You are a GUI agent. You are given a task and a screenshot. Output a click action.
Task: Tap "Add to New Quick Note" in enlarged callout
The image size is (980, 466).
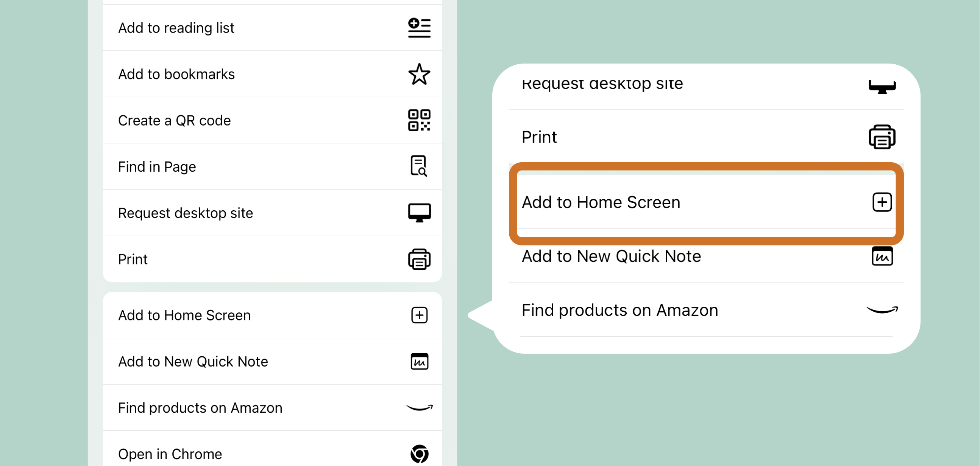[x=611, y=256]
